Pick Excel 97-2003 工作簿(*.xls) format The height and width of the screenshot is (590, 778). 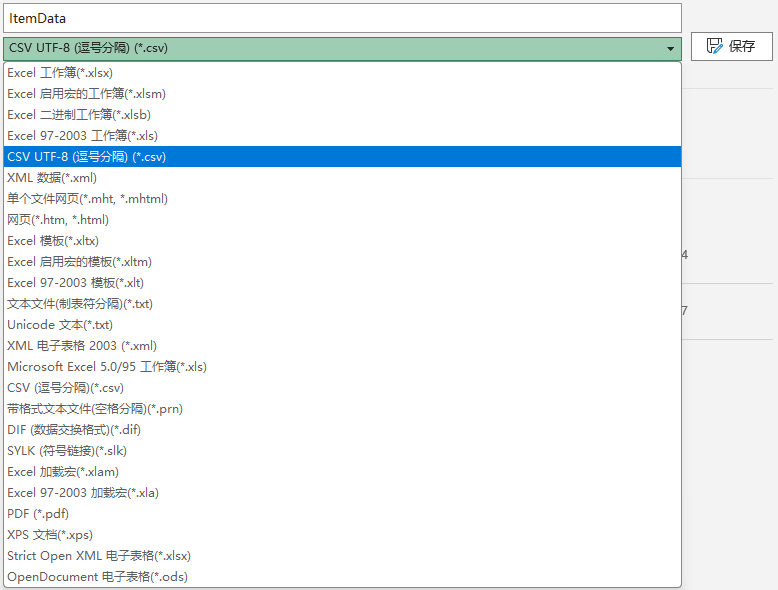pyautogui.click(x=82, y=136)
